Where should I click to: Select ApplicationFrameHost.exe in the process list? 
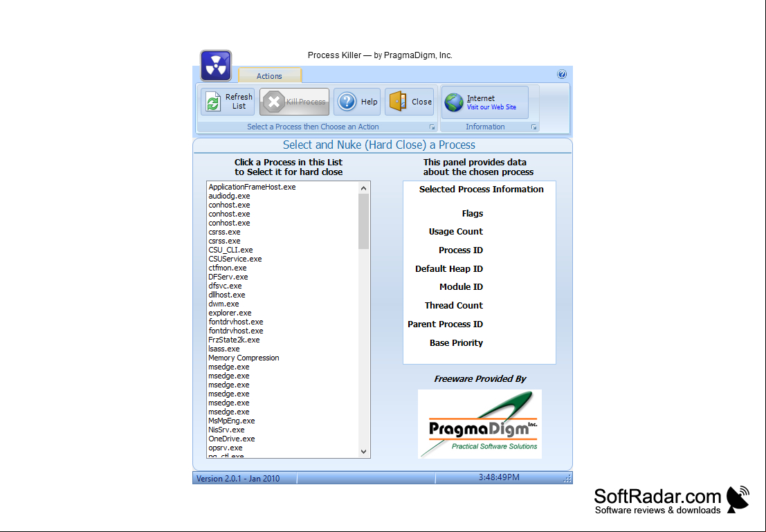[x=252, y=187]
